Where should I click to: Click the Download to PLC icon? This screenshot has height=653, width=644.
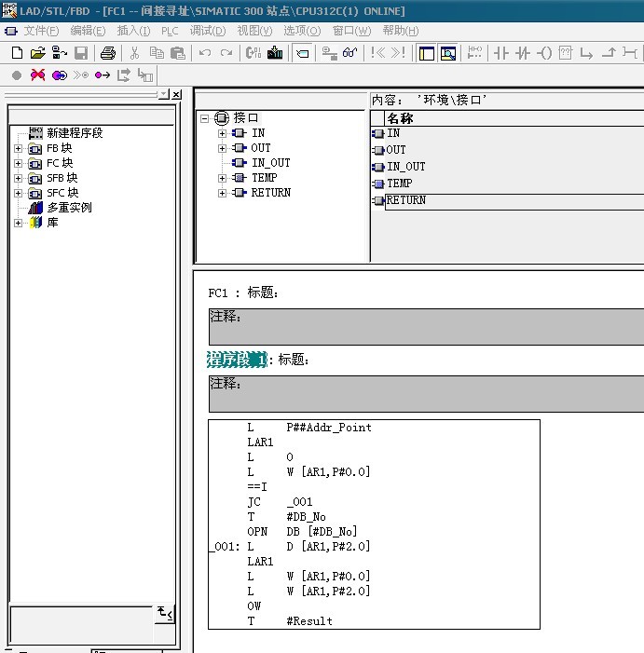[275, 53]
